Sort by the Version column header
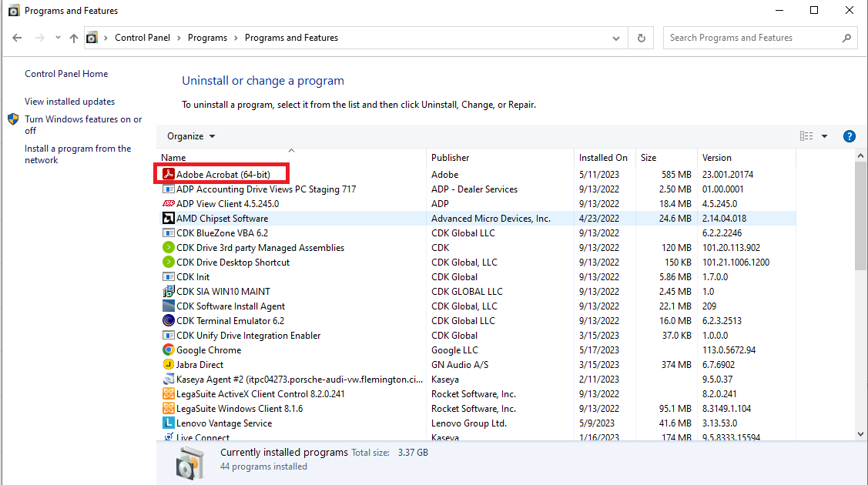This screenshot has width=868, height=485. coord(747,158)
